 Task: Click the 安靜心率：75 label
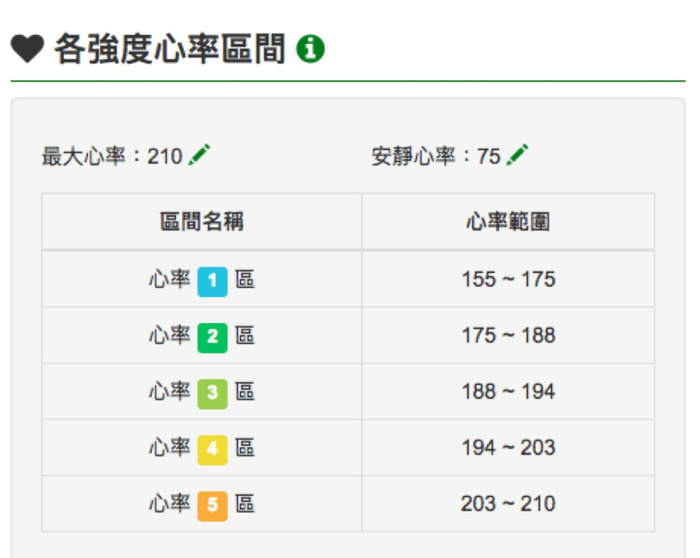(x=435, y=156)
